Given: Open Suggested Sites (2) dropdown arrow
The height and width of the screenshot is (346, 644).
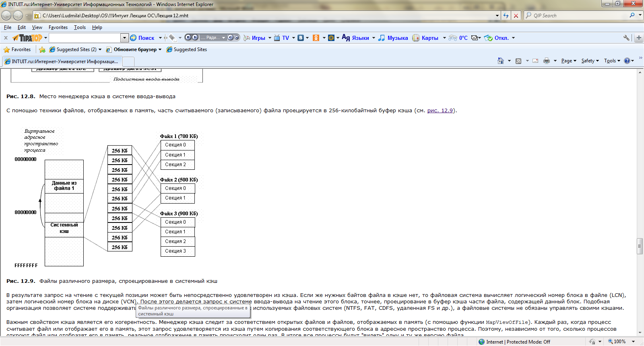Looking at the screenshot, I should [100, 49].
